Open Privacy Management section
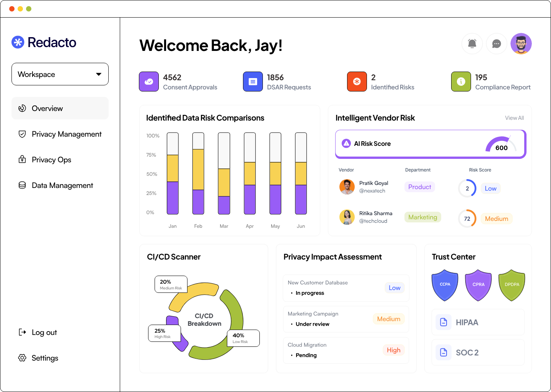 click(x=60, y=134)
